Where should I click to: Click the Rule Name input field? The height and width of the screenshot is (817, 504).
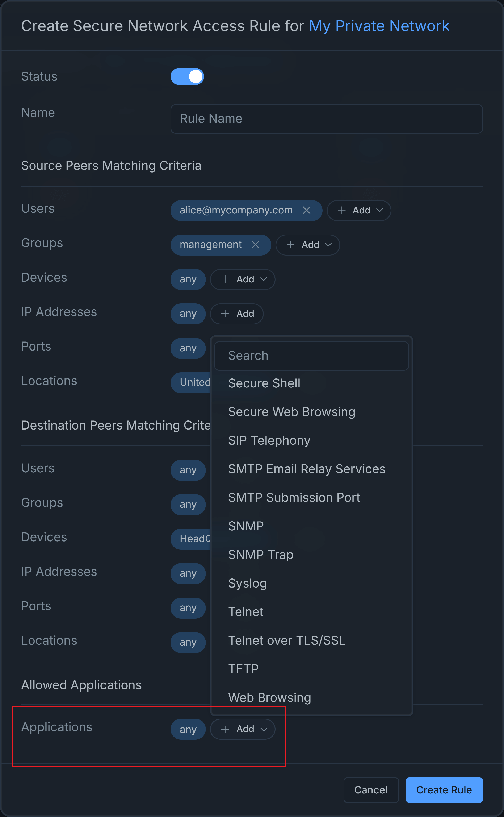pyautogui.click(x=326, y=119)
